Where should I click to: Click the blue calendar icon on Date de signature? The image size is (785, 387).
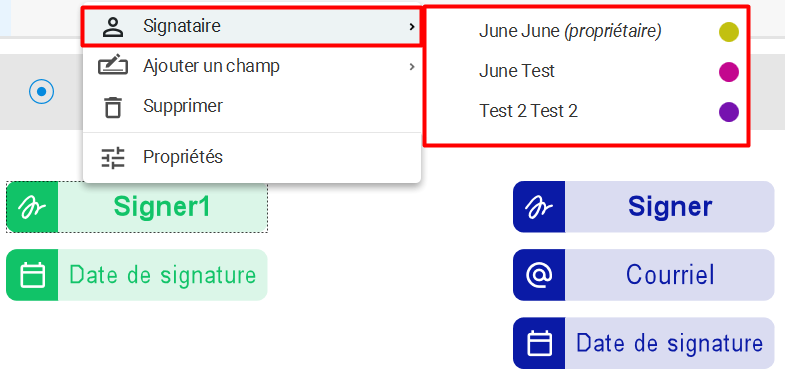pos(539,343)
